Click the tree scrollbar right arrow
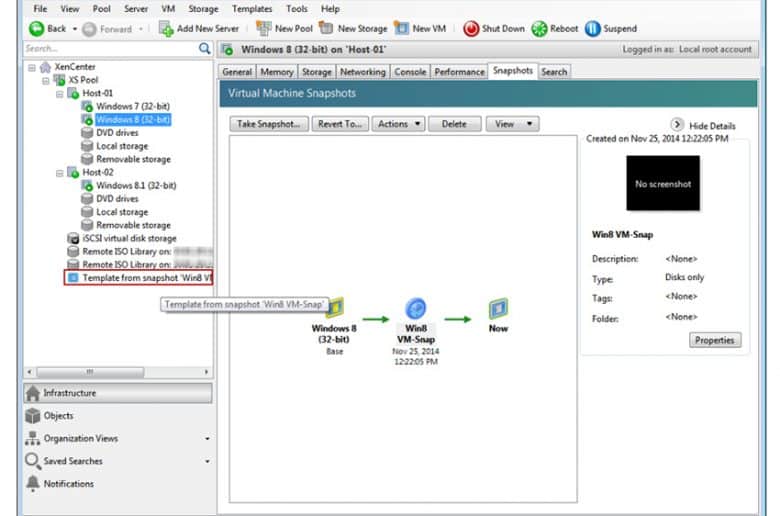Screen dimensions: 780x516 click(206, 372)
